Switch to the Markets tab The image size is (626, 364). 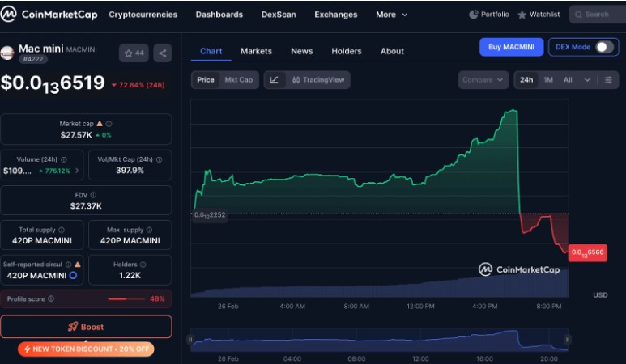(x=256, y=51)
